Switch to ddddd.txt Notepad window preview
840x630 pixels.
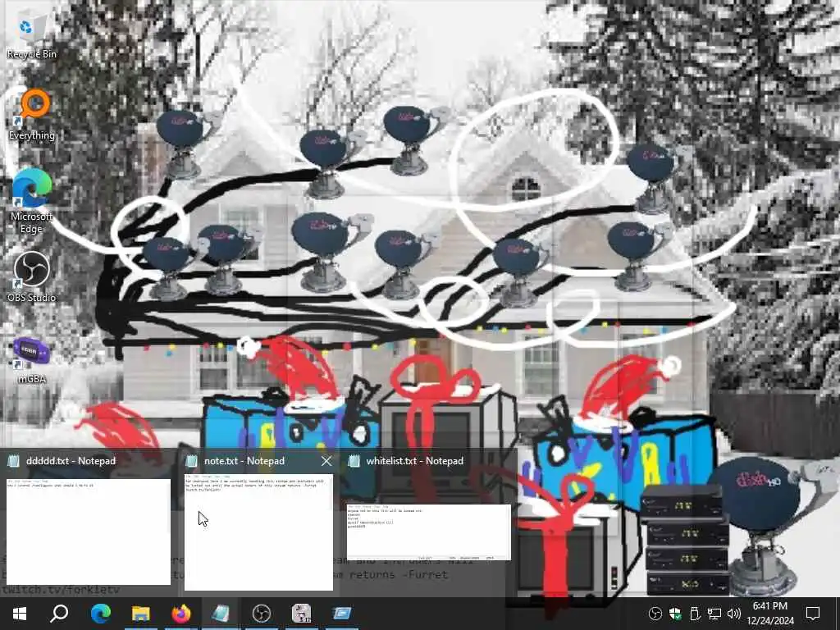[89, 532]
